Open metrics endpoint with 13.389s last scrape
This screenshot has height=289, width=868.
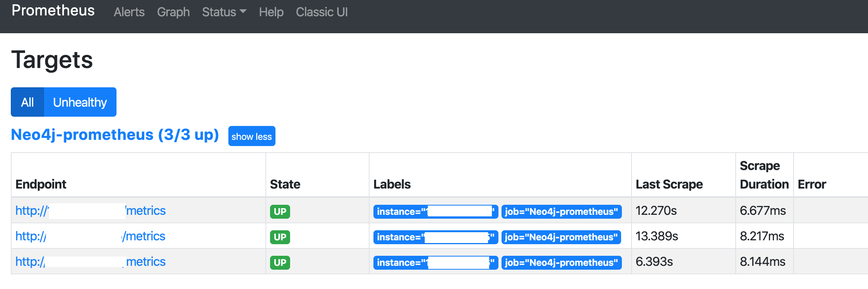coord(91,236)
